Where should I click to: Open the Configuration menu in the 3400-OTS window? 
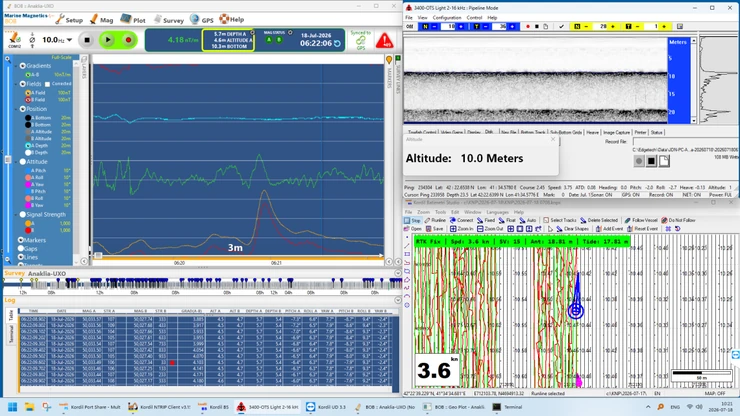click(x=446, y=17)
